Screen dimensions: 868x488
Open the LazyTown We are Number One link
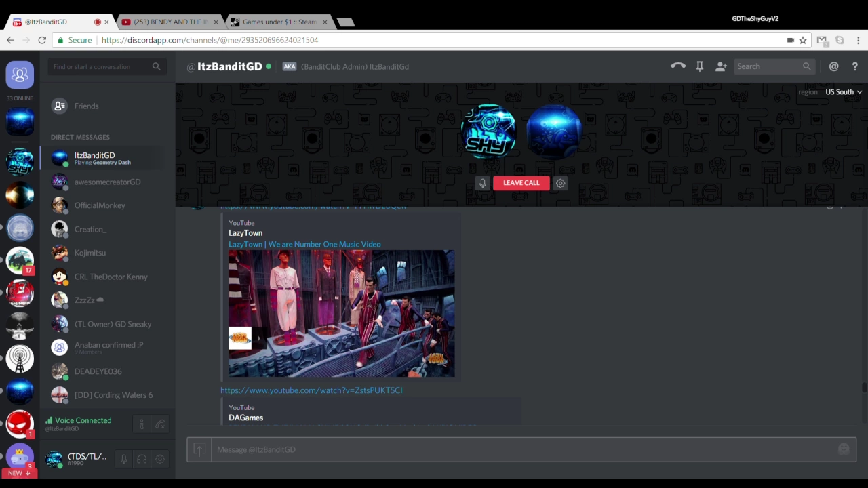(304, 244)
